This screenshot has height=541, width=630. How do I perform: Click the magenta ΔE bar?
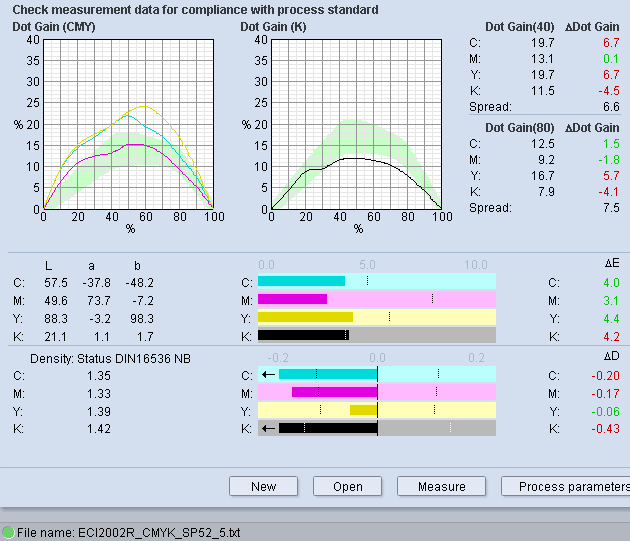point(292,299)
